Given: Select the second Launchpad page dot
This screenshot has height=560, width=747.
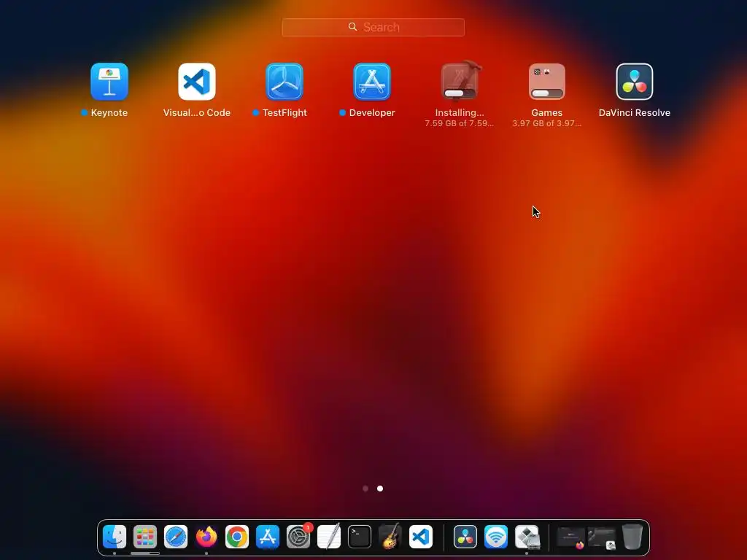Looking at the screenshot, I should [x=380, y=489].
